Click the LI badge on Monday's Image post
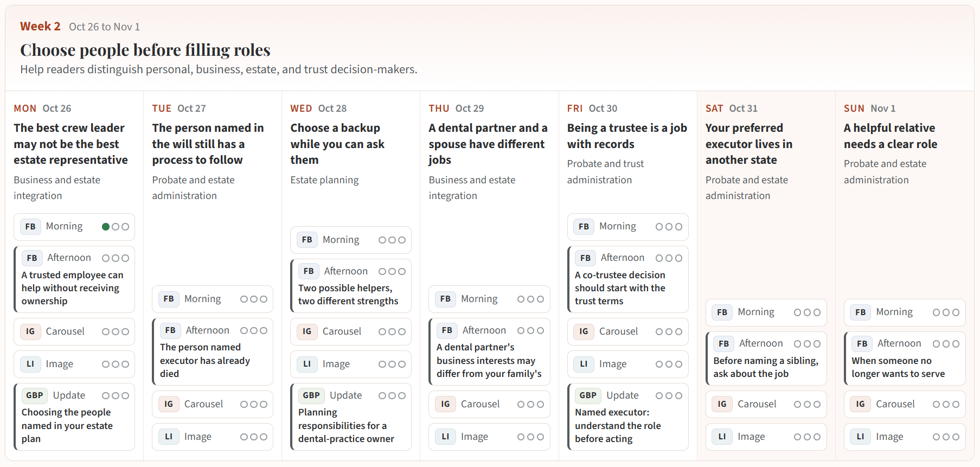Screen dimensions: 980x467 click(x=30, y=364)
